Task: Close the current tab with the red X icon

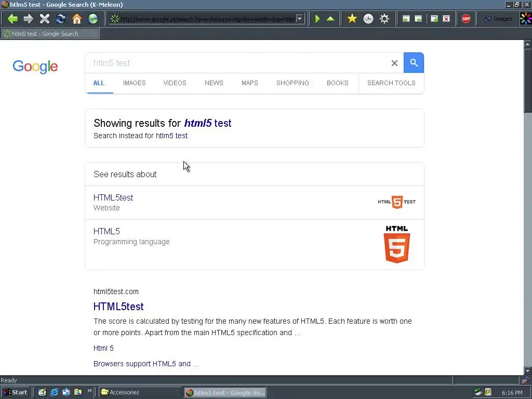Action: point(447,19)
